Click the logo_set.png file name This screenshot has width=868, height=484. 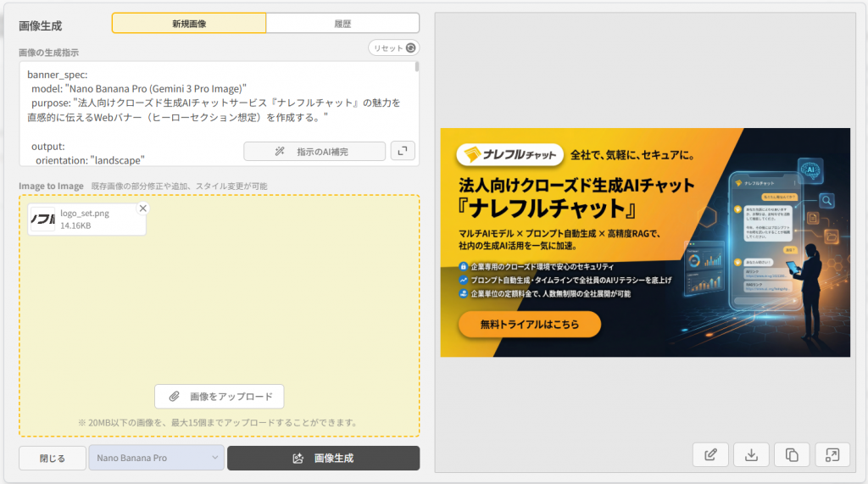tap(84, 213)
